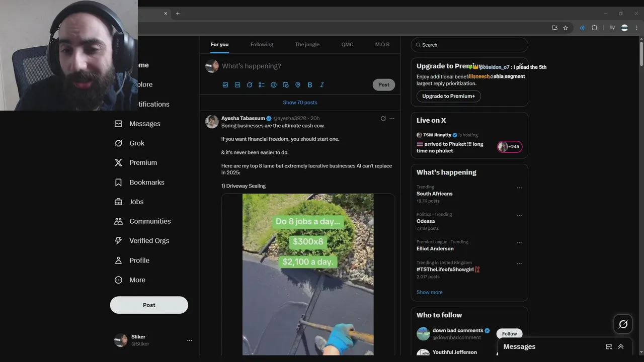
Task: Expand the Messages drawer
Action: tap(621, 347)
